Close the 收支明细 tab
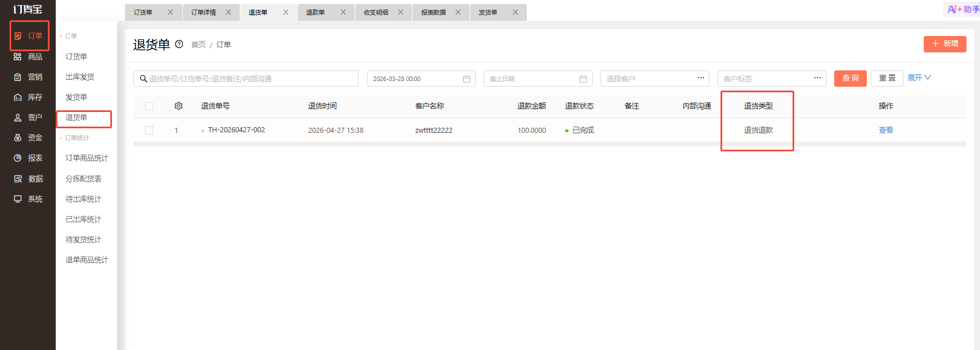The height and width of the screenshot is (350, 980). coord(400,12)
